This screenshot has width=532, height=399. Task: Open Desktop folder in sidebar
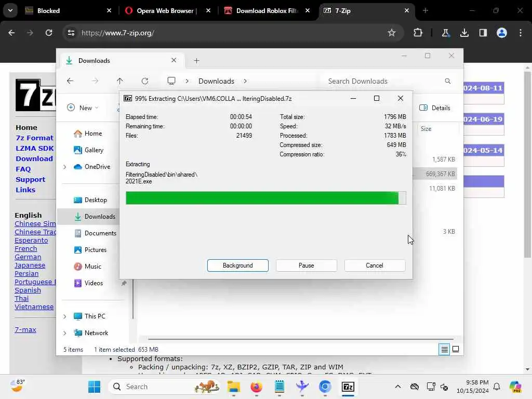pos(96,200)
